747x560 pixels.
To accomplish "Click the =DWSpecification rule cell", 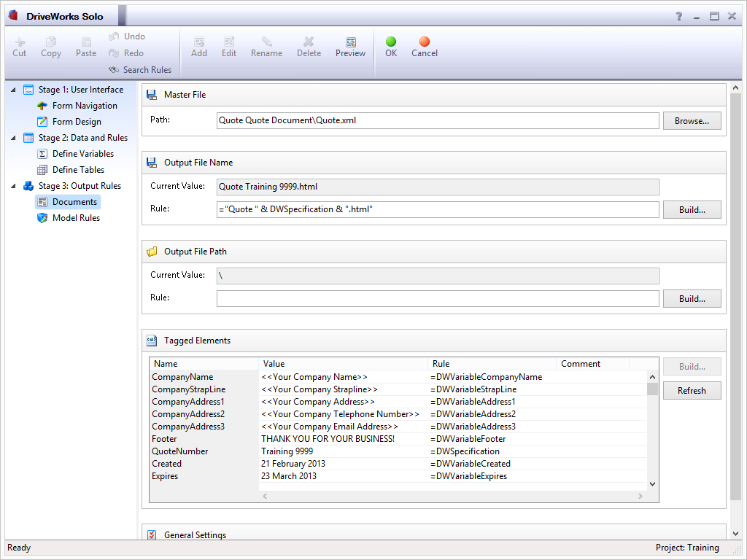I will [492, 451].
